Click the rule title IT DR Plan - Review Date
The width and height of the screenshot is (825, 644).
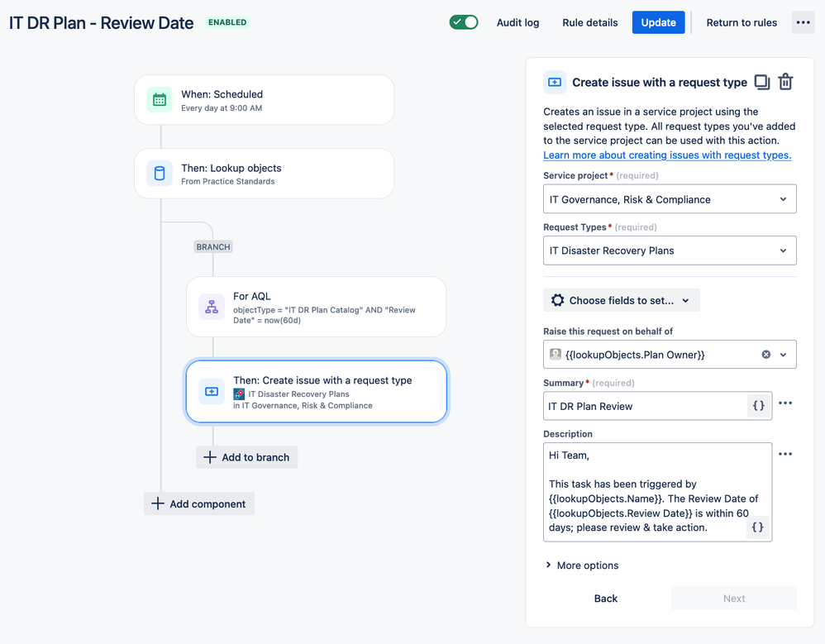(101, 22)
